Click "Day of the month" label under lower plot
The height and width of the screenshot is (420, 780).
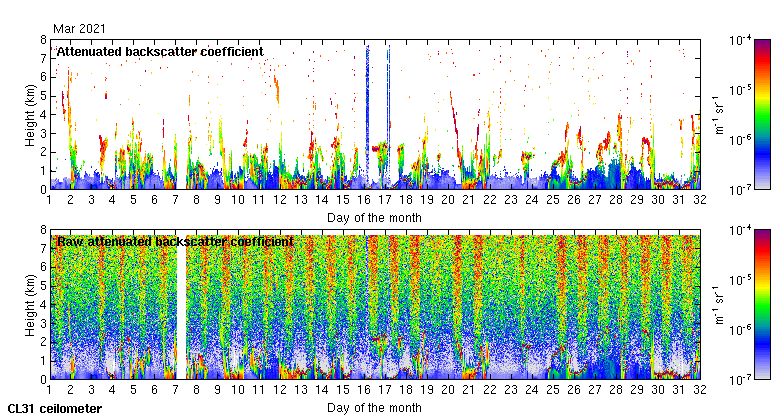pos(374,407)
